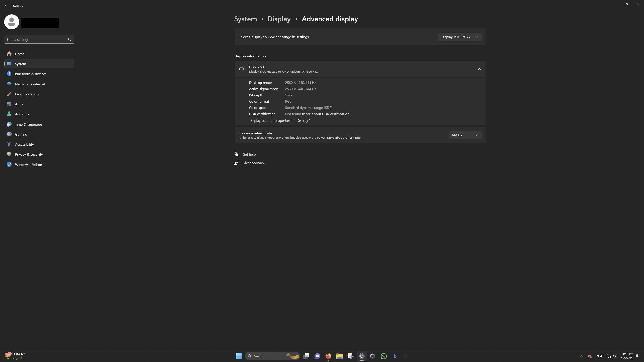The width and height of the screenshot is (644, 362).
Task: Open WhatsApp from the taskbar
Action: click(384, 356)
